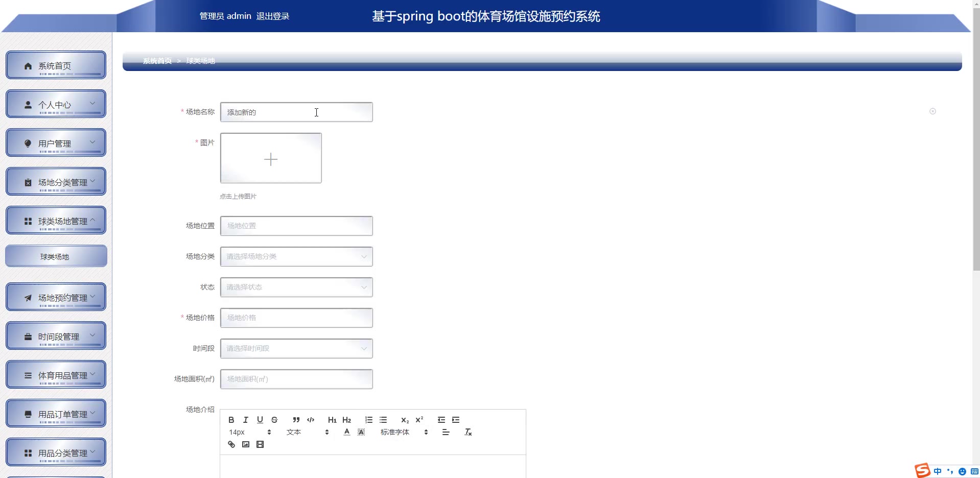
Task: Open the 时间段 select dropdown
Action: 296,348
